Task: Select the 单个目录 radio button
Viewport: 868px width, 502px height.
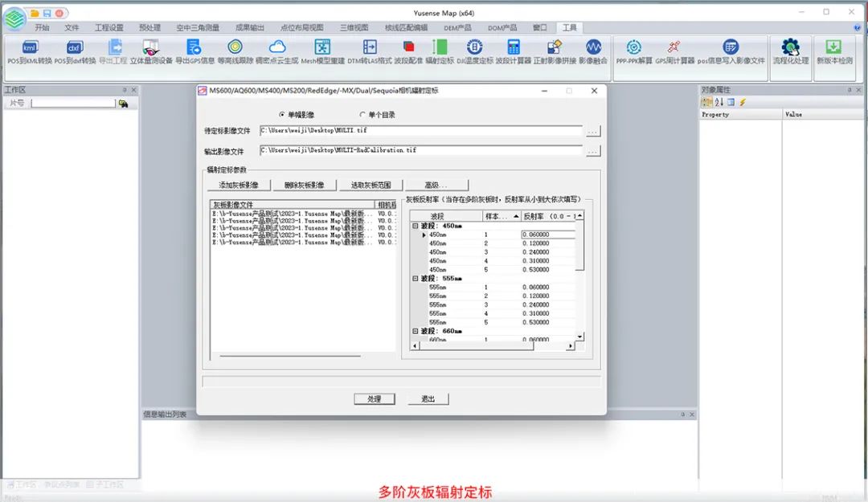Action: 362,115
